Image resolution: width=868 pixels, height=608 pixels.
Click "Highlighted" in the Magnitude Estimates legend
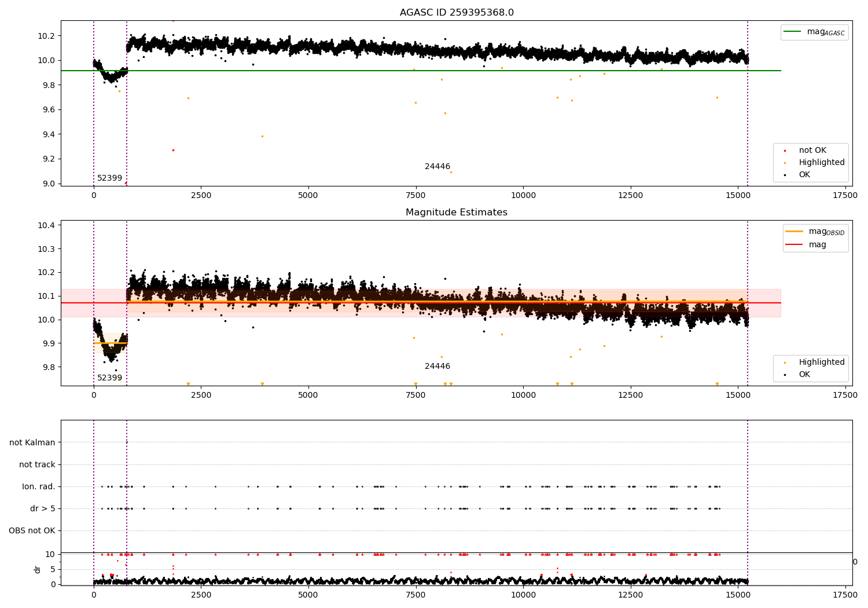click(822, 362)
